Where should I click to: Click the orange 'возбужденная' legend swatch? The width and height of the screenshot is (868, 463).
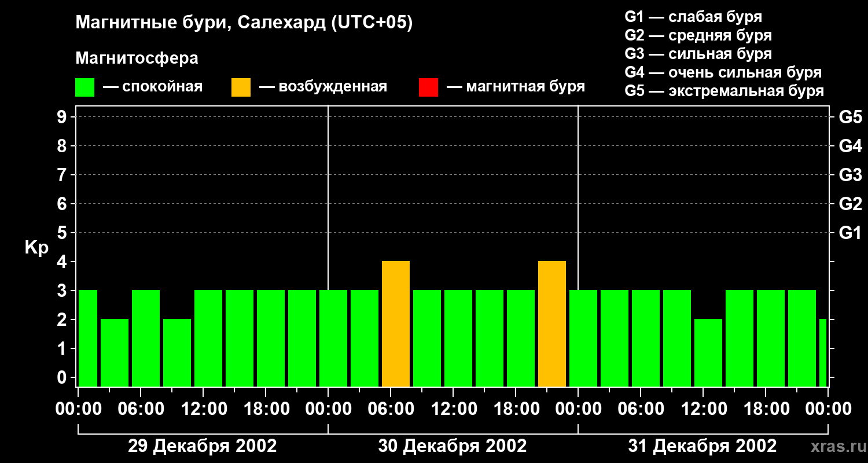click(x=241, y=87)
